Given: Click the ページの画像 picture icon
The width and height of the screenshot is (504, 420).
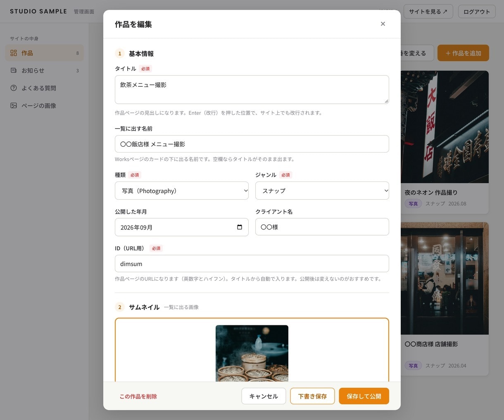Looking at the screenshot, I should pos(14,105).
